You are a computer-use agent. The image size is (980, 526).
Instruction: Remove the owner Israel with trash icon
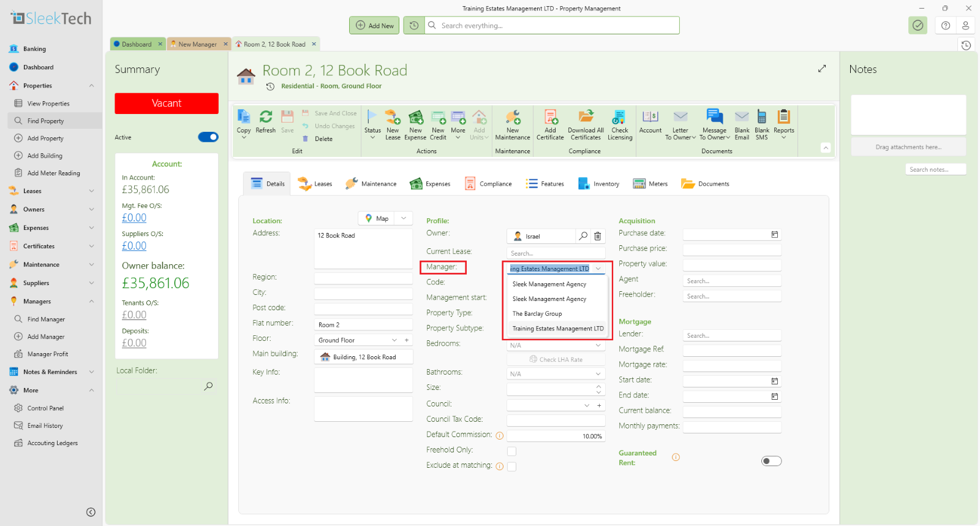click(x=598, y=236)
